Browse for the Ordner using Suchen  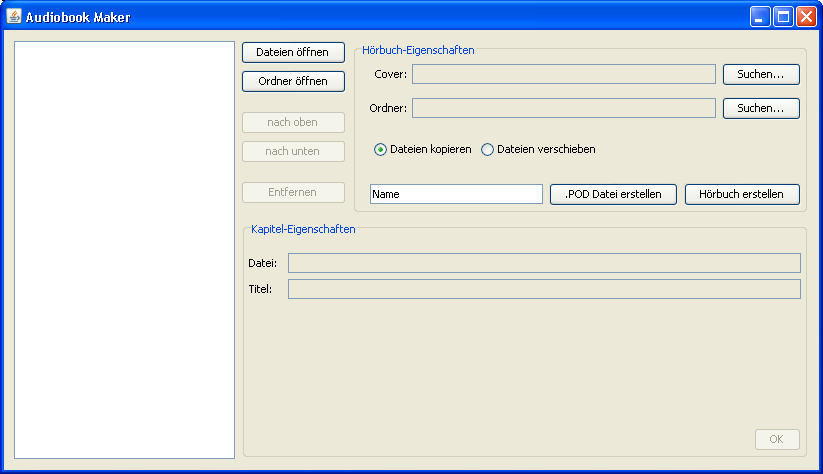(761, 108)
